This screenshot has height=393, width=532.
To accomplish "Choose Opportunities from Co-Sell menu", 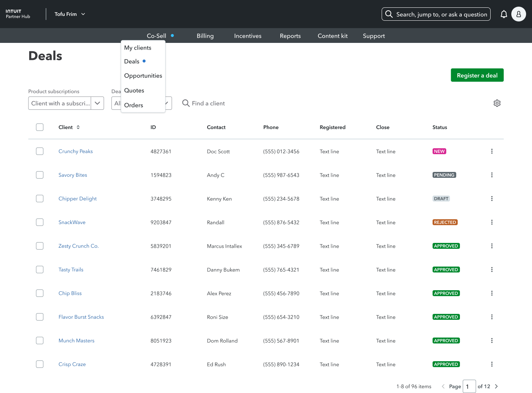I will 143,76.
